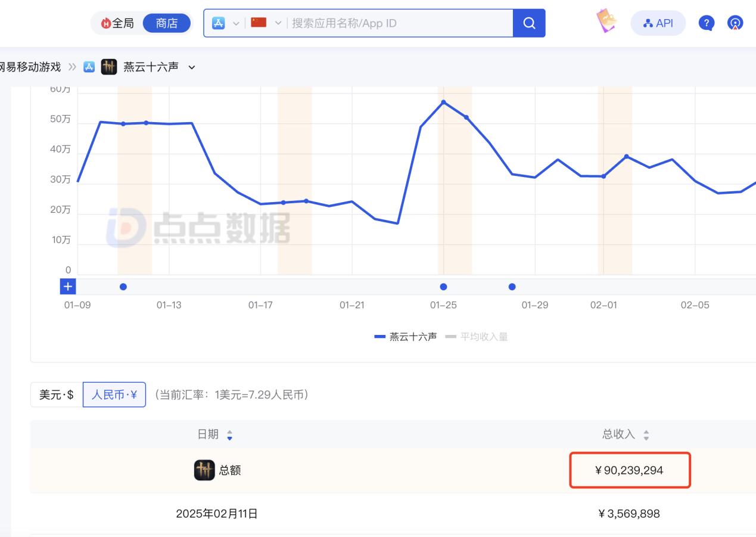Open the help question mark icon
Viewport: 756px width, 537px height.
coord(706,23)
